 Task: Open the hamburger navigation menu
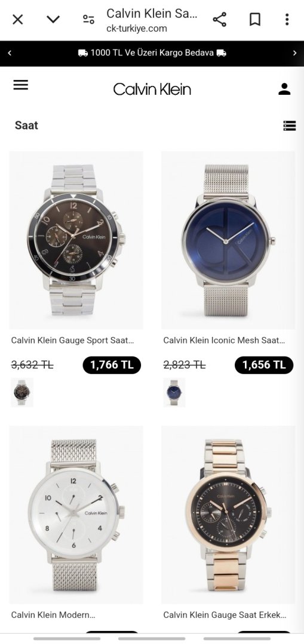pos(20,85)
